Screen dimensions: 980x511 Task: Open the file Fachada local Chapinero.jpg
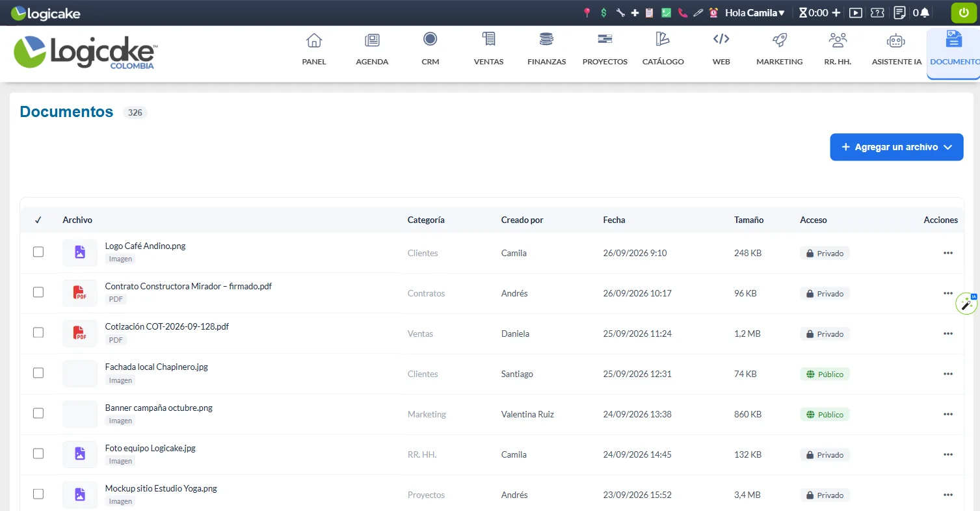[x=157, y=367]
